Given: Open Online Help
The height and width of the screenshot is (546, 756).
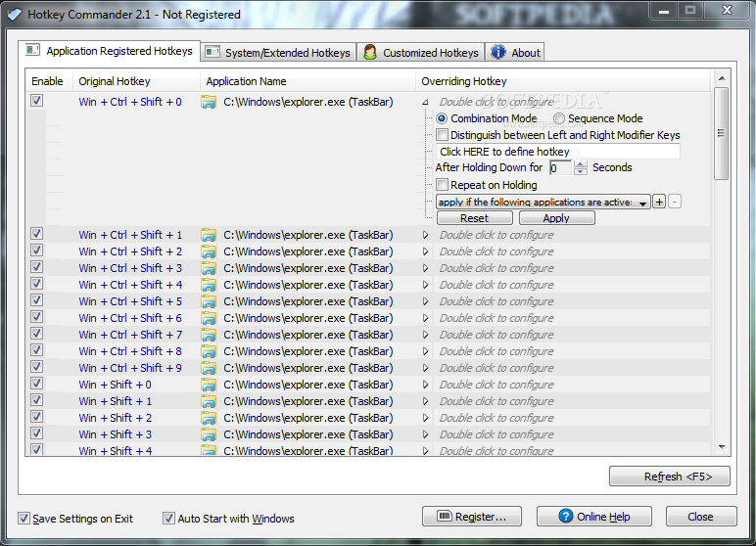Looking at the screenshot, I should 594,517.
